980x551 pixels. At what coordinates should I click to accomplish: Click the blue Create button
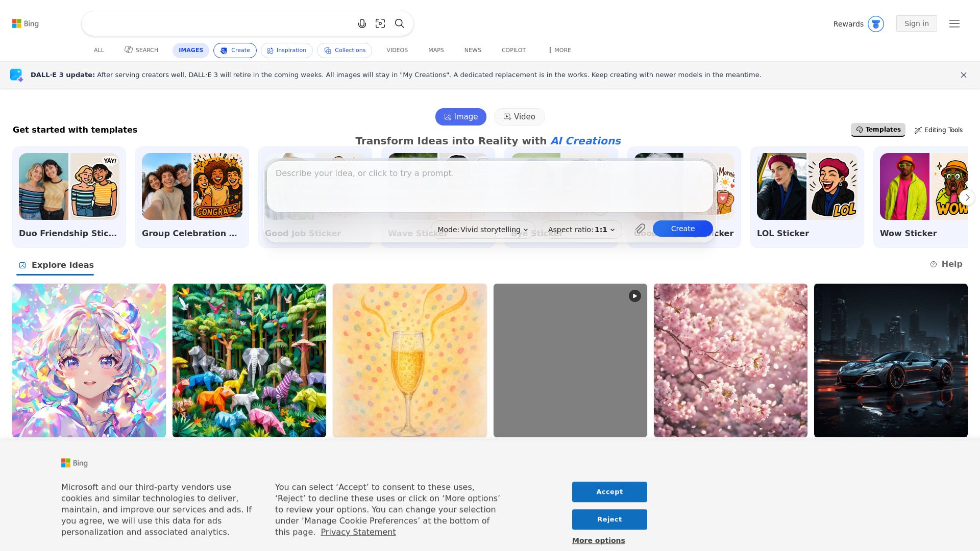[x=683, y=229]
